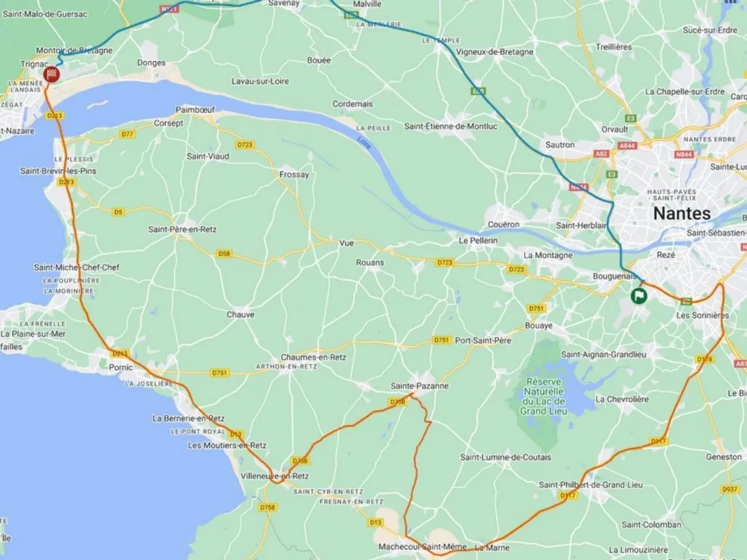Screen dimensions: 747x560
Task: Click the A82 motorway shield
Action: click(x=601, y=154)
